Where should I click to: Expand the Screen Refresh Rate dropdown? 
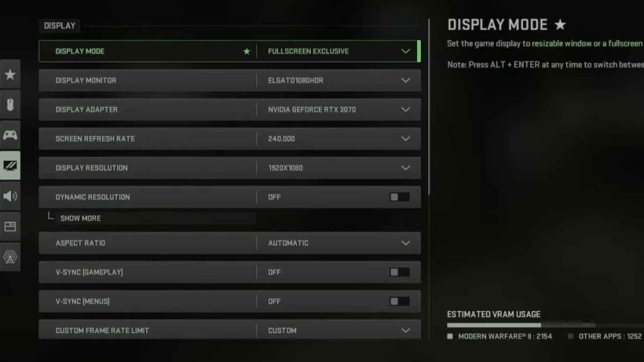230,138
